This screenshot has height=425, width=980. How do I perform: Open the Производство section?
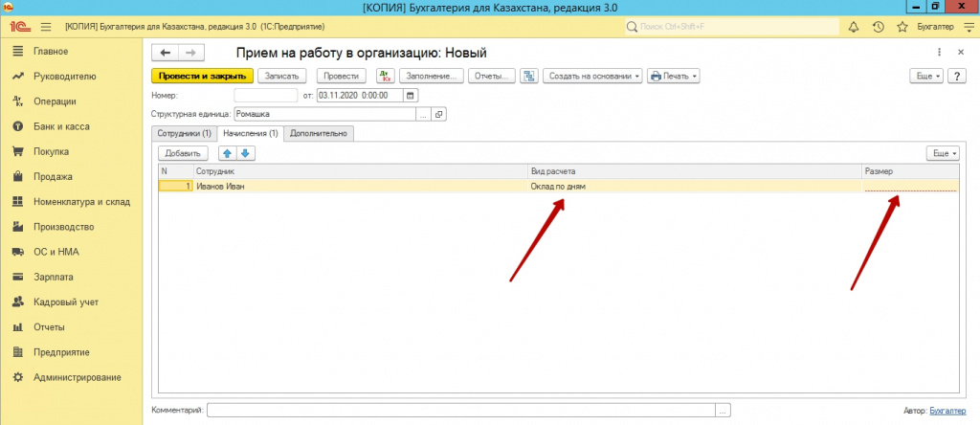[63, 227]
